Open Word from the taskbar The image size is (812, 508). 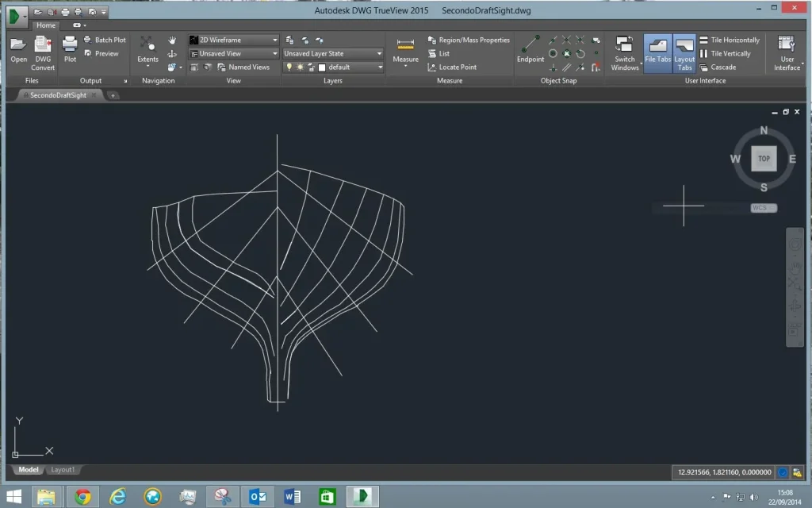coord(292,497)
